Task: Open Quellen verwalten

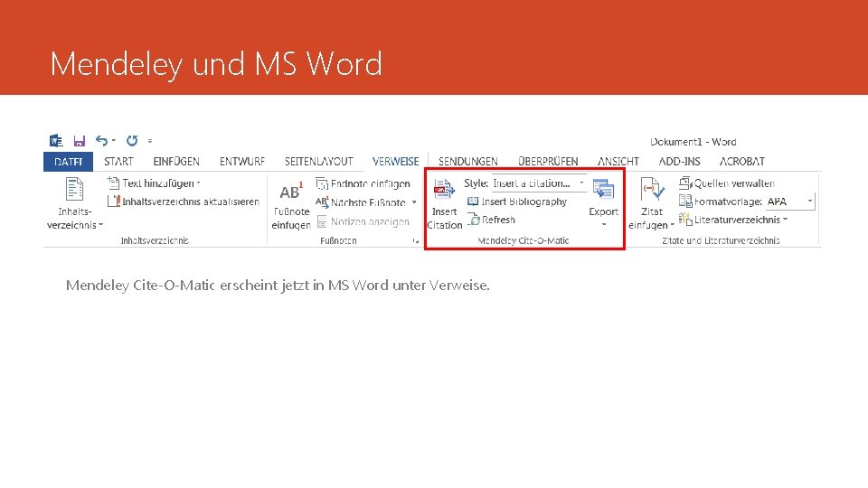Action: (727, 183)
